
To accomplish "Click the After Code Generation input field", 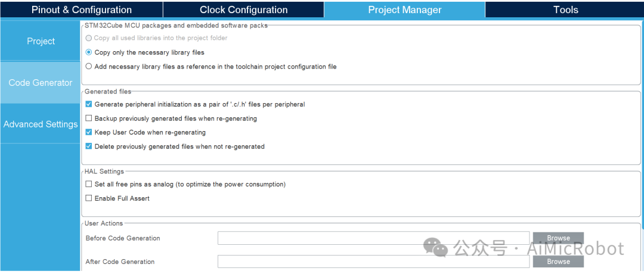I will [373, 261].
